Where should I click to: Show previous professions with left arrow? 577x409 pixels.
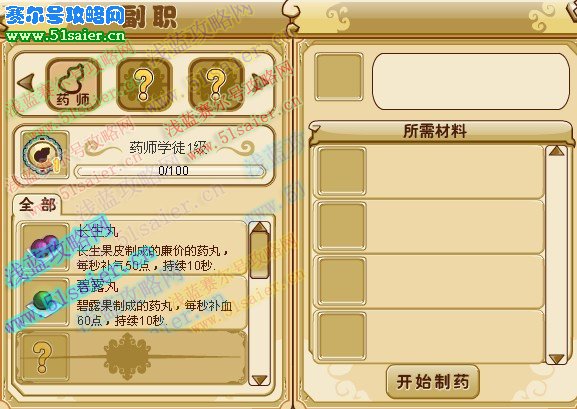[x=26, y=82]
